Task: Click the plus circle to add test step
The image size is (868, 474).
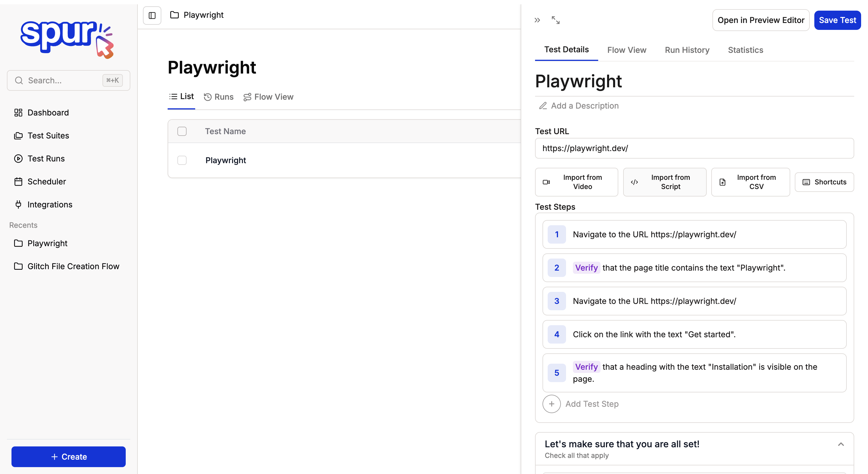Action: [x=551, y=404]
